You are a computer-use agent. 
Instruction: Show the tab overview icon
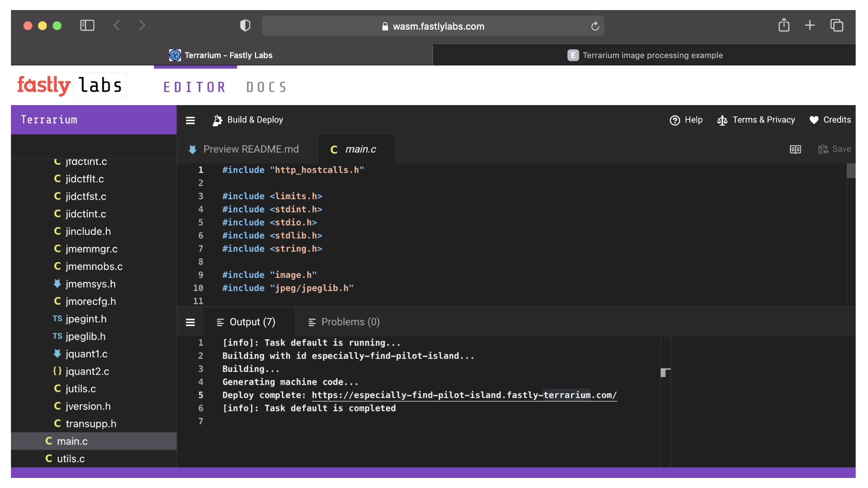coord(836,25)
